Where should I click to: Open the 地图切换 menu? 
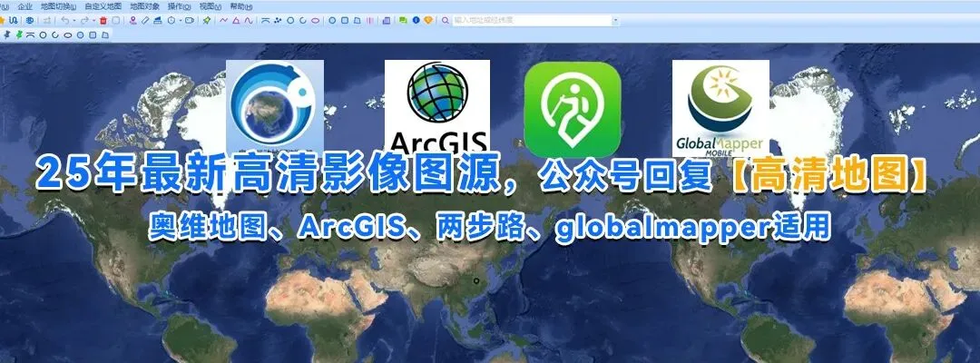[x=58, y=6]
